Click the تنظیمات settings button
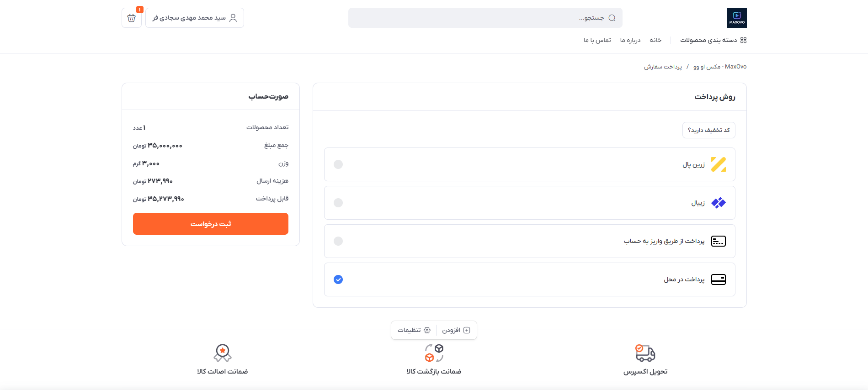Viewport: 868px width, 390px height. click(414, 330)
